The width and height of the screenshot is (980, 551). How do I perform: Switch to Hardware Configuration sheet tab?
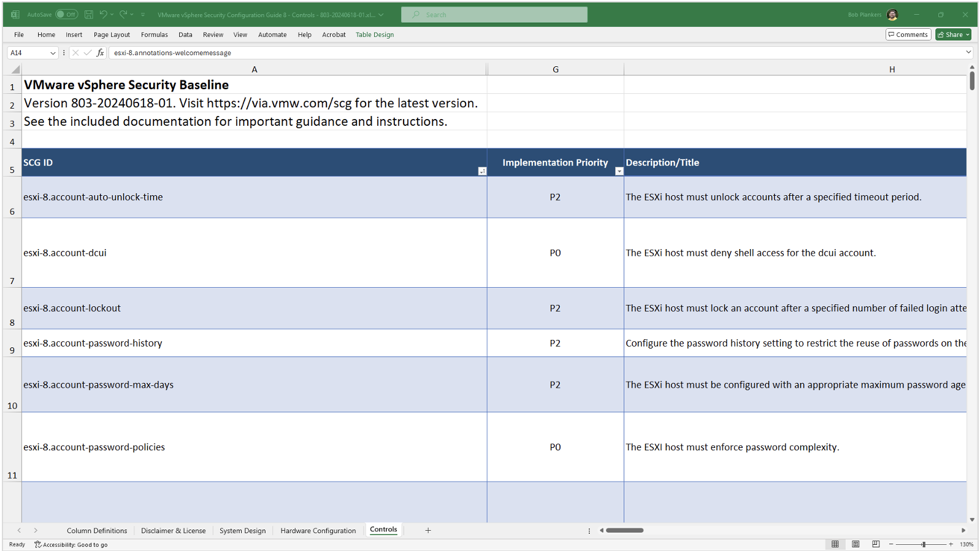point(318,531)
